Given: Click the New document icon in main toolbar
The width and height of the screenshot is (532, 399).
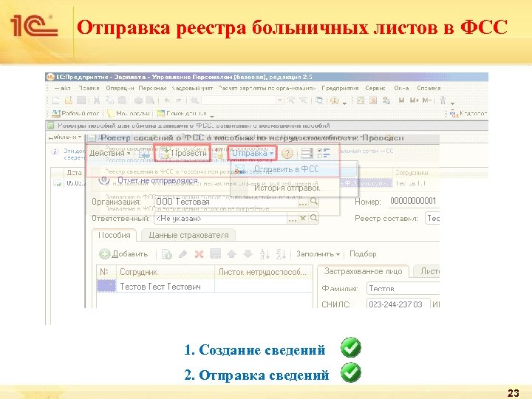Looking at the screenshot, I should [56, 100].
